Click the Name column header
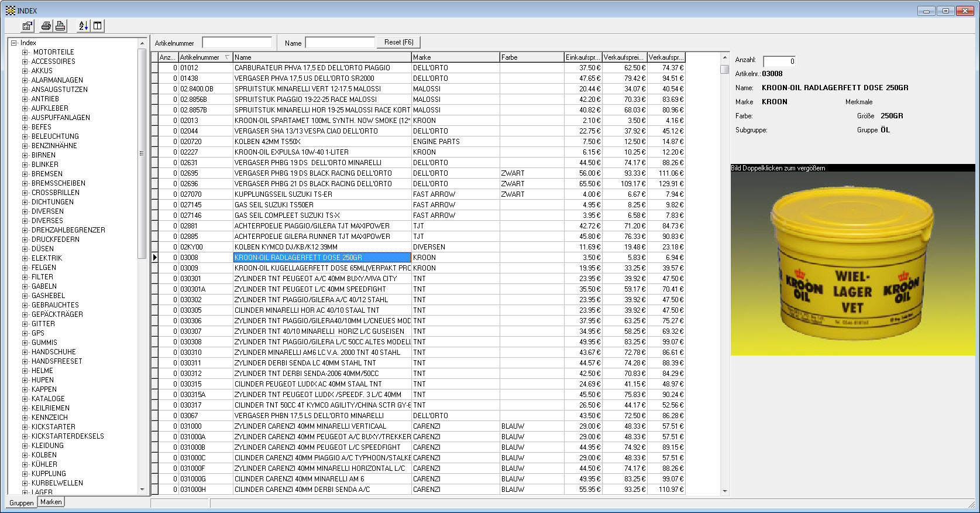This screenshot has height=513, width=980. click(322, 57)
